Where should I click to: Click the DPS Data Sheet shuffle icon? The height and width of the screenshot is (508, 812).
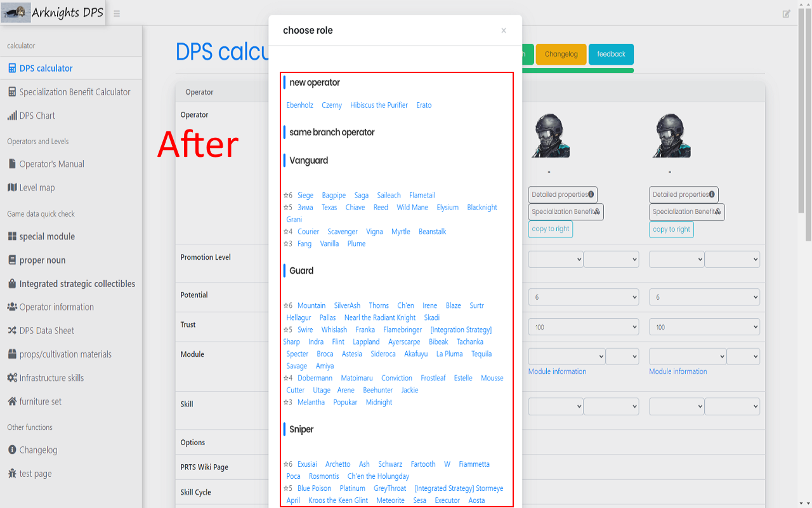(12, 330)
